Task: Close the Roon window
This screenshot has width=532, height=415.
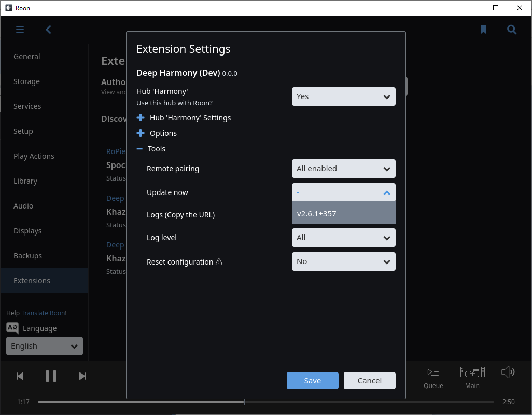Action: 520,8
